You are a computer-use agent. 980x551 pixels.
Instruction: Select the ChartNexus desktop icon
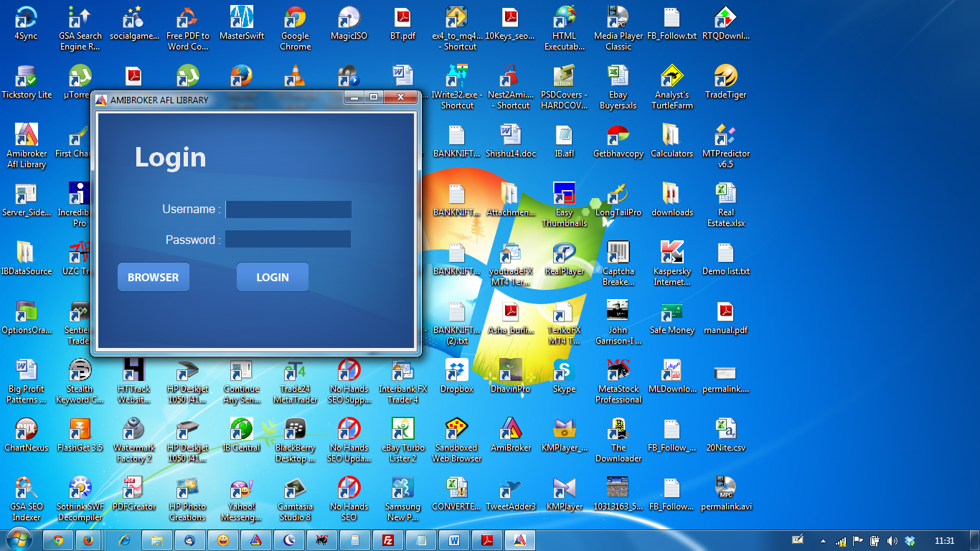click(x=27, y=435)
